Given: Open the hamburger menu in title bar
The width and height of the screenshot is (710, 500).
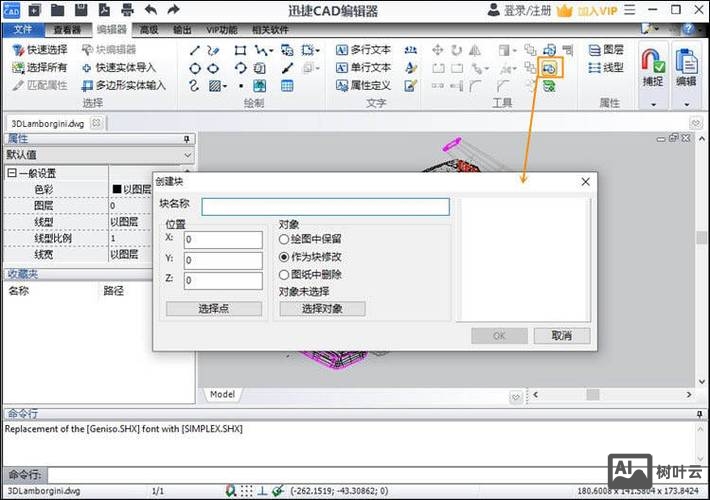Looking at the screenshot, I should (629, 10).
